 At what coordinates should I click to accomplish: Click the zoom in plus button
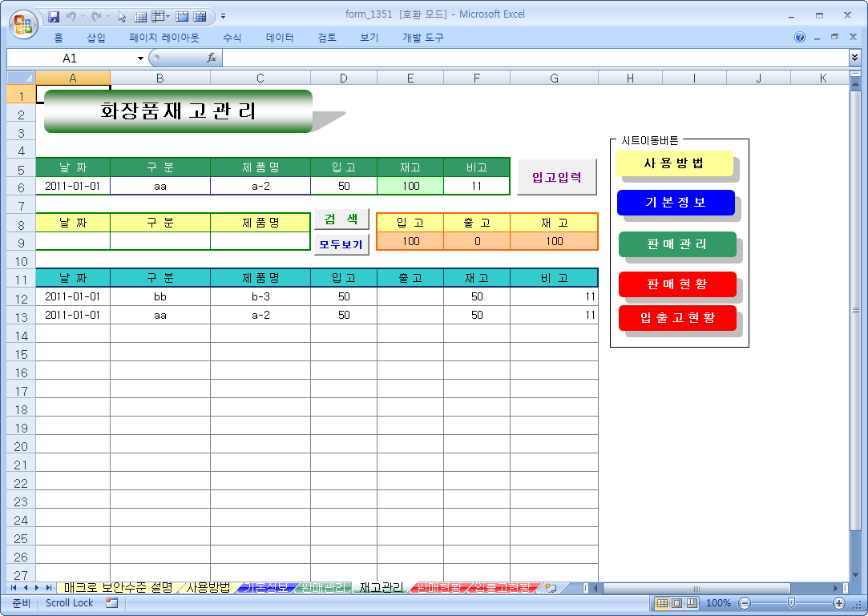click(839, 602)
